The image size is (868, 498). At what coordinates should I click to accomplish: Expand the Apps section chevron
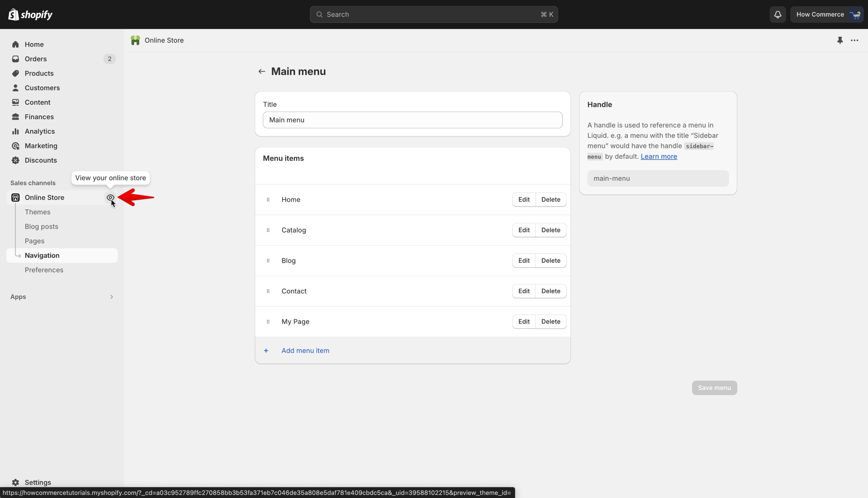(112, 297)
